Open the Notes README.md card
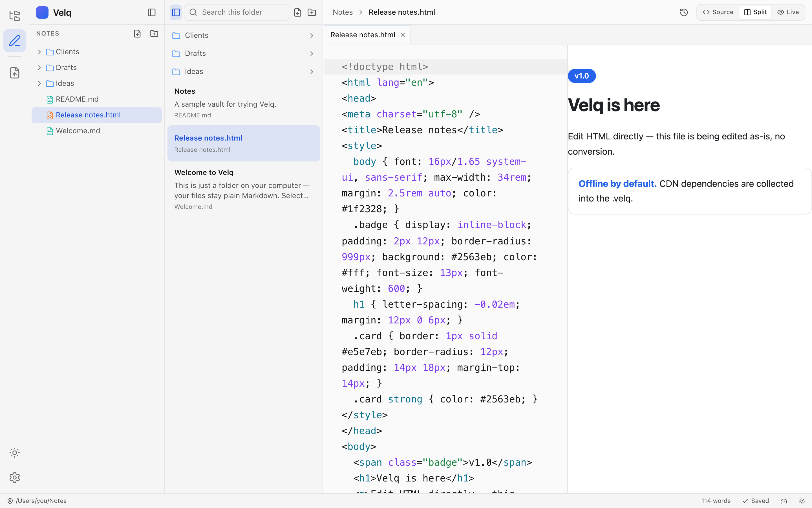The width and height of the screenshot is (812, 508). (x=244, y=103)
